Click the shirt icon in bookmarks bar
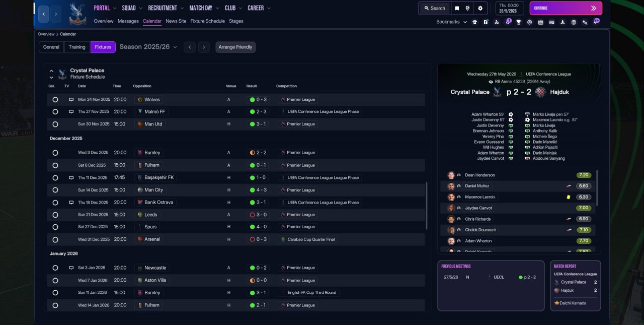The height and width of the screenshot is (325, 644). pos(474,22)
